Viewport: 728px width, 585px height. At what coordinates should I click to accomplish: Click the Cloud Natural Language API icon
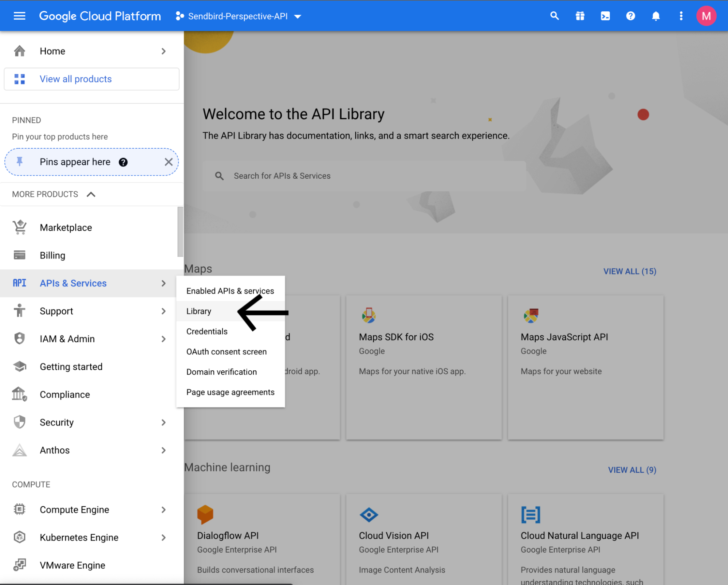tap(531, 515)
